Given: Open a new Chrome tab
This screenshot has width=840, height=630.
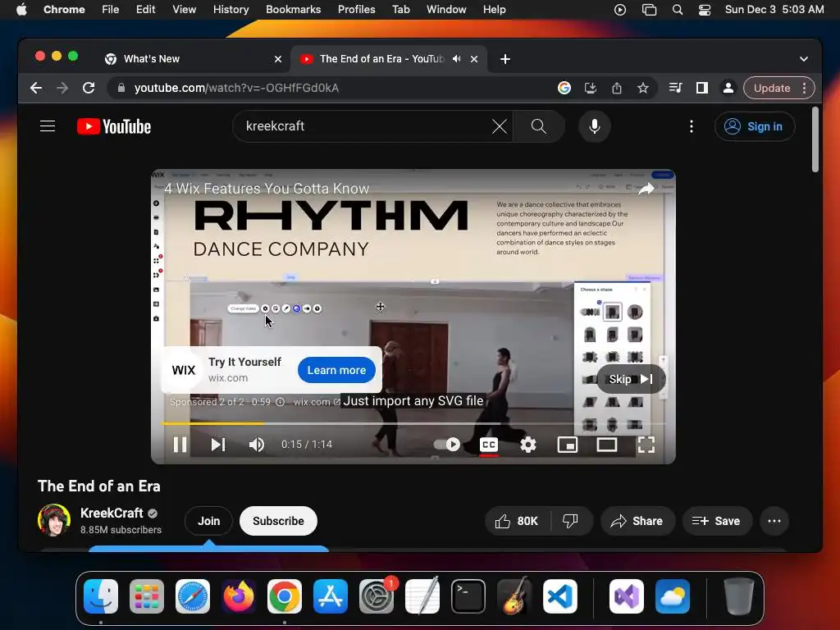Looking at the screenshot, I should point(505,59).
